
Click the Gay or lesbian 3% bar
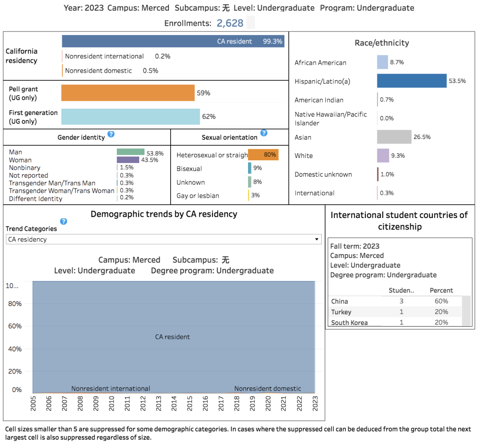(x=248, y=195)
